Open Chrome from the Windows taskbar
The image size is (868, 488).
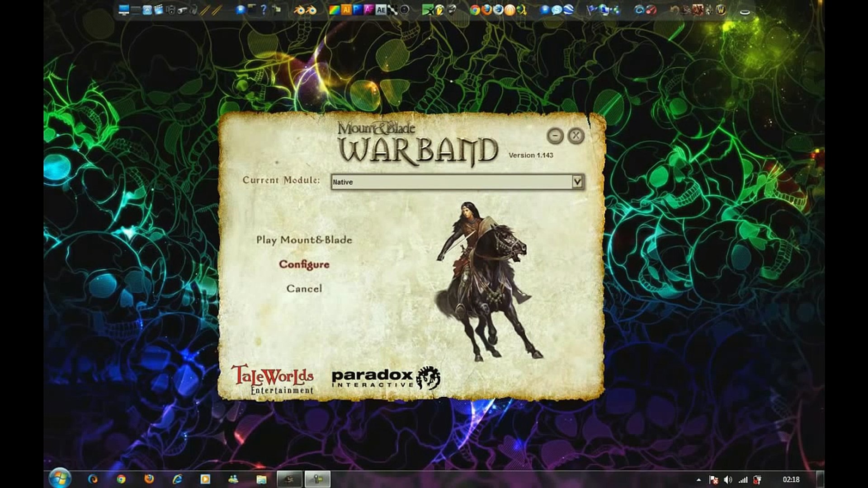coord(121,479)
